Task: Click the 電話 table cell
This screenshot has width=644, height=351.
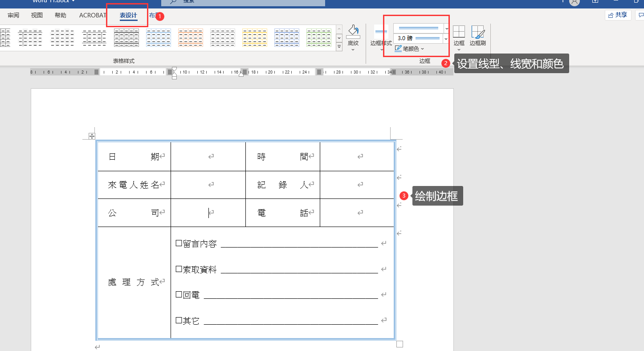Action: [283, 213]
